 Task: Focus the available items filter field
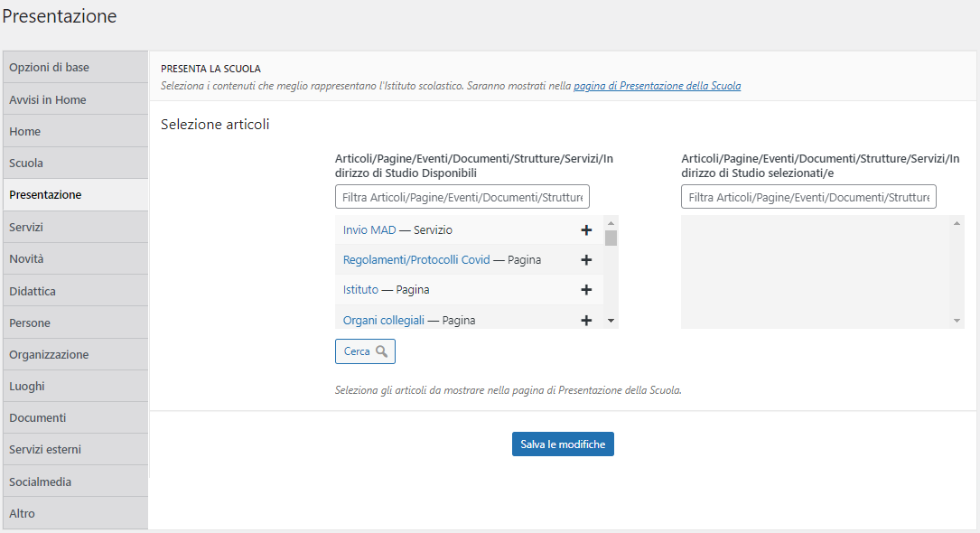tap(462, 197)
